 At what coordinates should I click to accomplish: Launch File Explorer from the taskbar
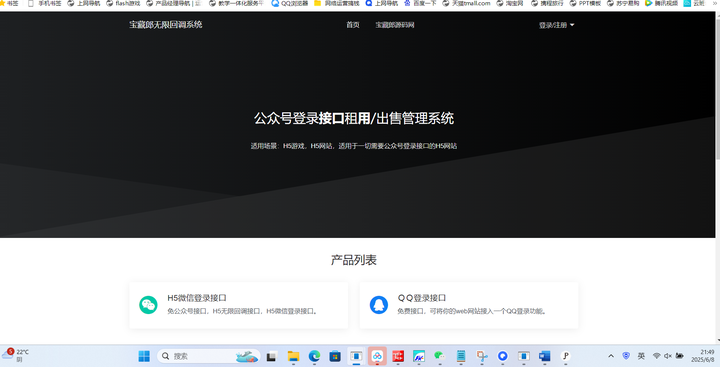293,356
